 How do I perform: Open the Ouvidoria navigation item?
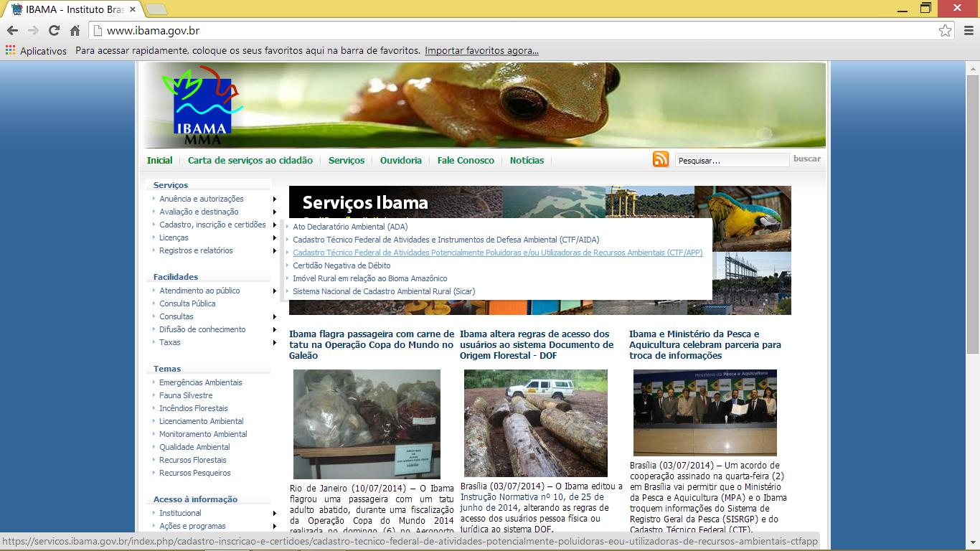pyautogui.click(x=401, y=161)
